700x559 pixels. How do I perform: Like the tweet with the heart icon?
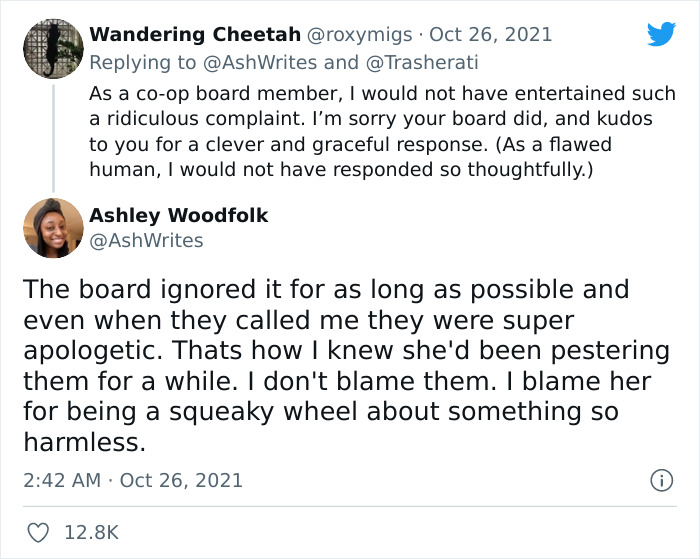click(36, 532)
